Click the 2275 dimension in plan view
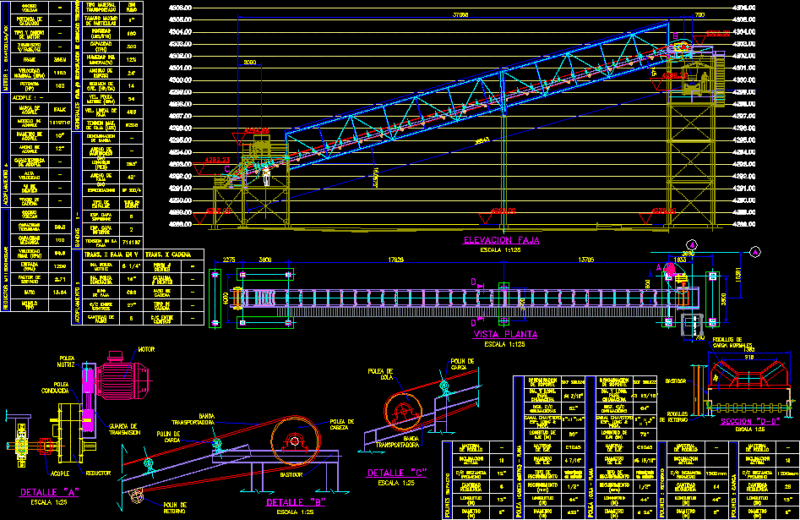 click(x=229, y=260)
